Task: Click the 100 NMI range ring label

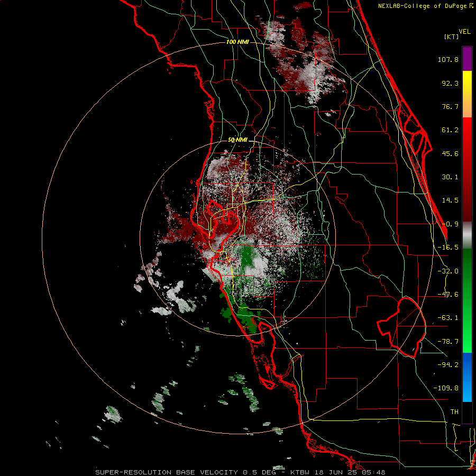Action: (x=237, y=42)
